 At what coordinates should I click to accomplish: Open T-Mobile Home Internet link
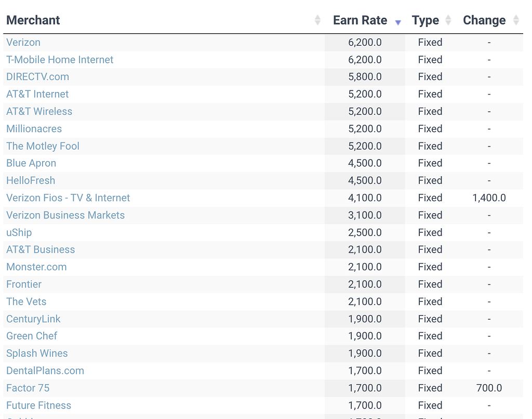coord(60,60)
